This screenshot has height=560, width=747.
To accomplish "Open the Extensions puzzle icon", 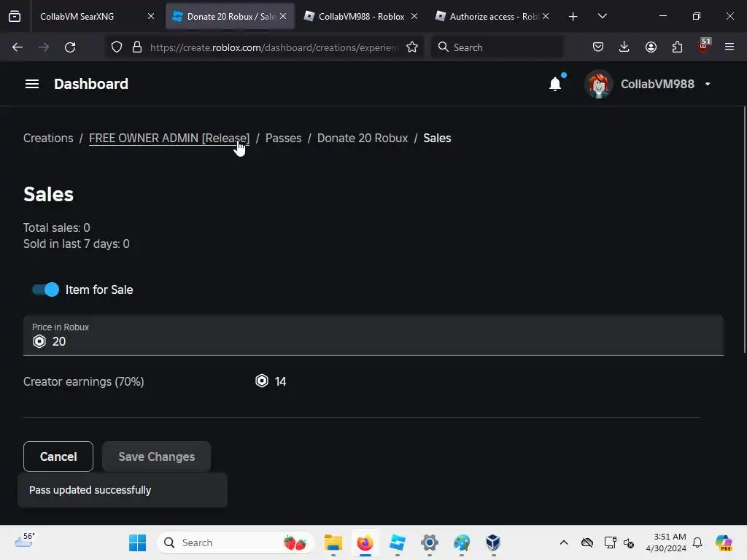I will (x=677, y=47).
